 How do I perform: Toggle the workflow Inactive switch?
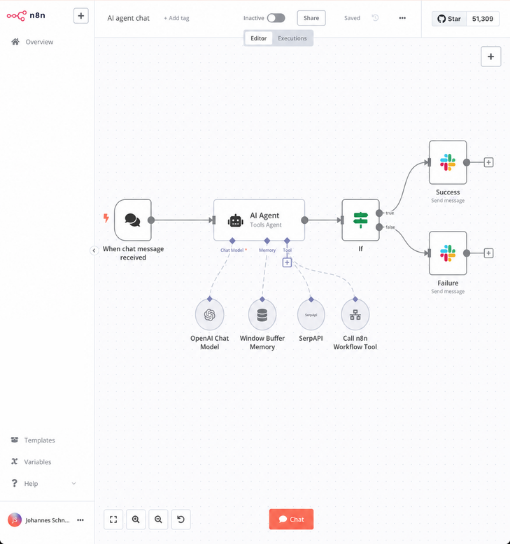[276, 18]
